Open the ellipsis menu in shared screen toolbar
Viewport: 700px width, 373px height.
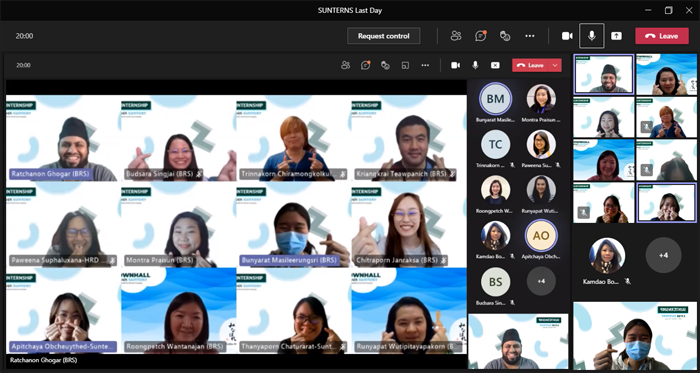click(425, 65)
